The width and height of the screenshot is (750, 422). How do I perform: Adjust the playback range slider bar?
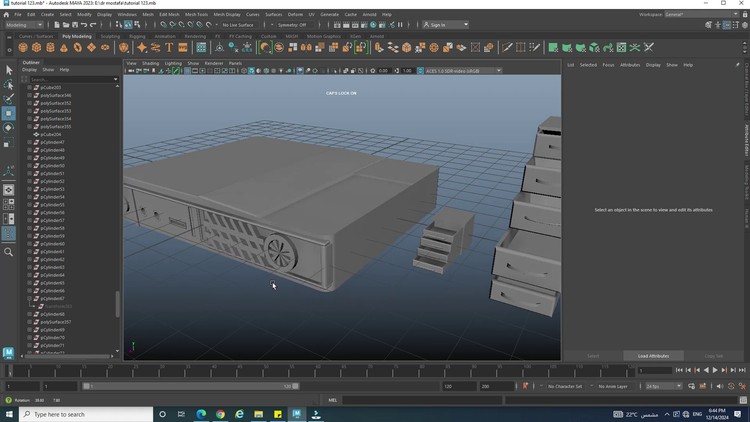click(x=191, y=386)
